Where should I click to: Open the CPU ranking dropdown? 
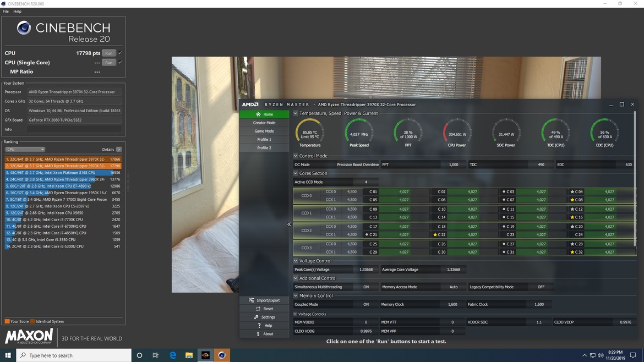click(x=25, y=150)
